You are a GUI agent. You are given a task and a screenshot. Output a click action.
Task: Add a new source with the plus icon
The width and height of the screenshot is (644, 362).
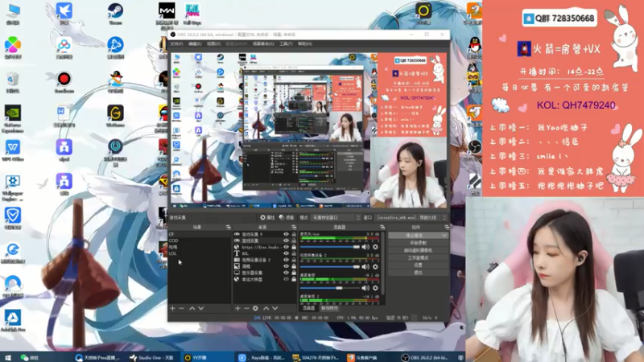(237, 308)
